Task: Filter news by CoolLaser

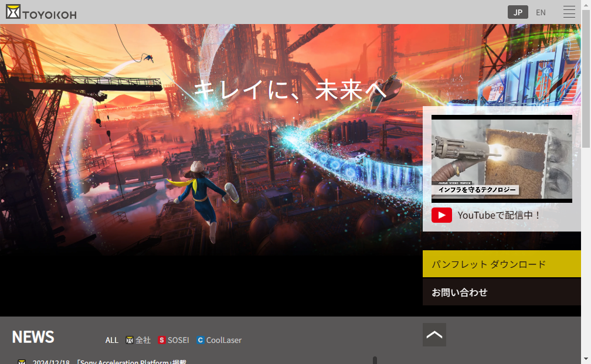Action: pos(219,340)
